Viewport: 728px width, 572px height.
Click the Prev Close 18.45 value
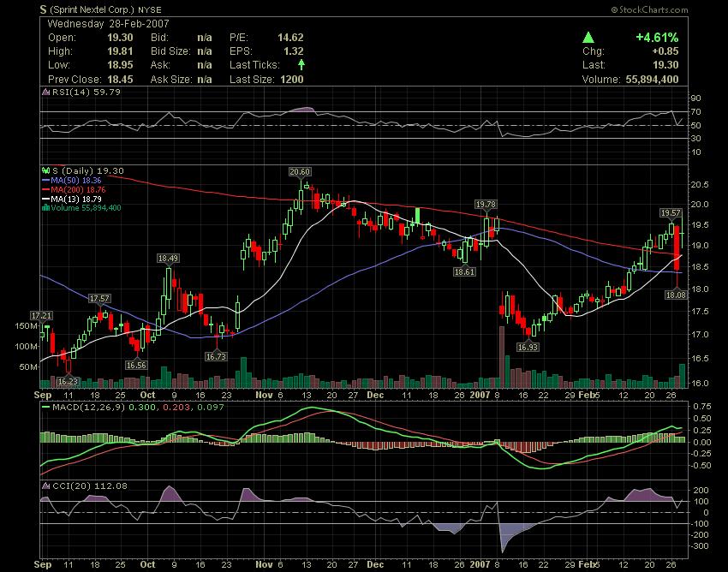pos(120,80)
